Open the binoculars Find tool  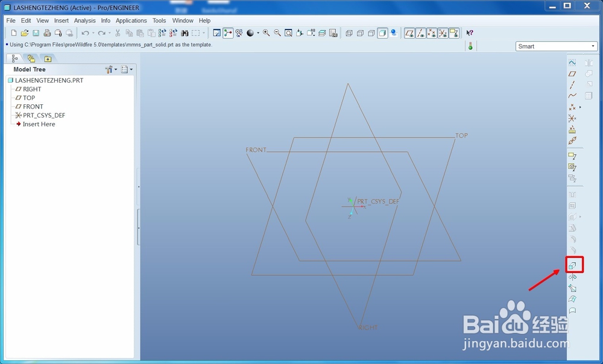(x=185, y=33)
